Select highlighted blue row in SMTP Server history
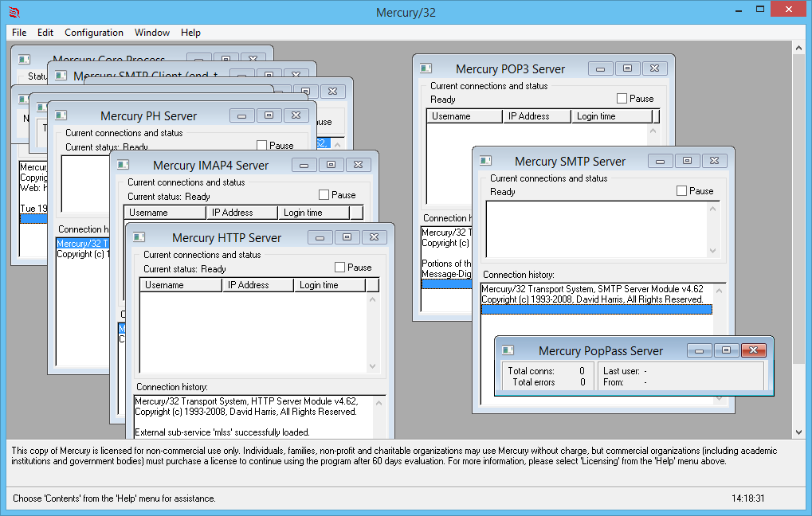The height and width of the screenshot is (516, 812). [597, 310]
